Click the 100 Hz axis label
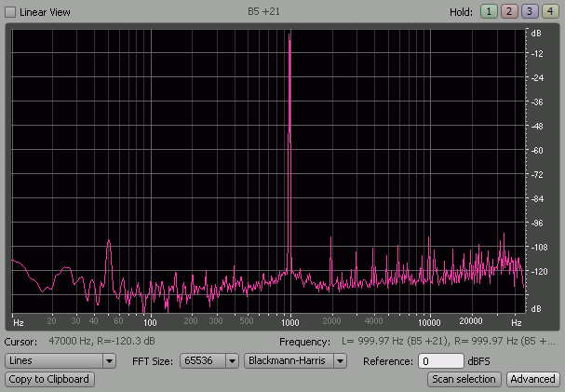565x392 pixels. (x=150, y=322)
